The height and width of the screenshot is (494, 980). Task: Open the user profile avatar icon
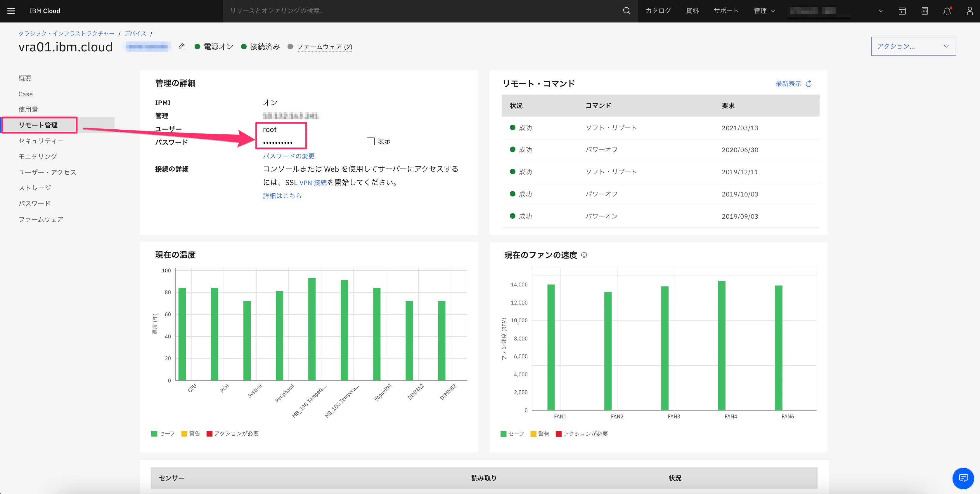[x=970, y=11]
